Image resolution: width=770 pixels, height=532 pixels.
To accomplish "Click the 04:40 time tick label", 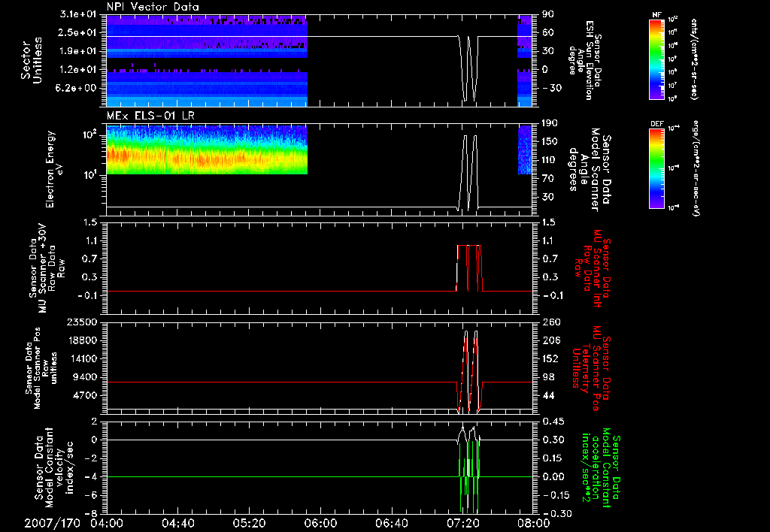I will [178, 523].
